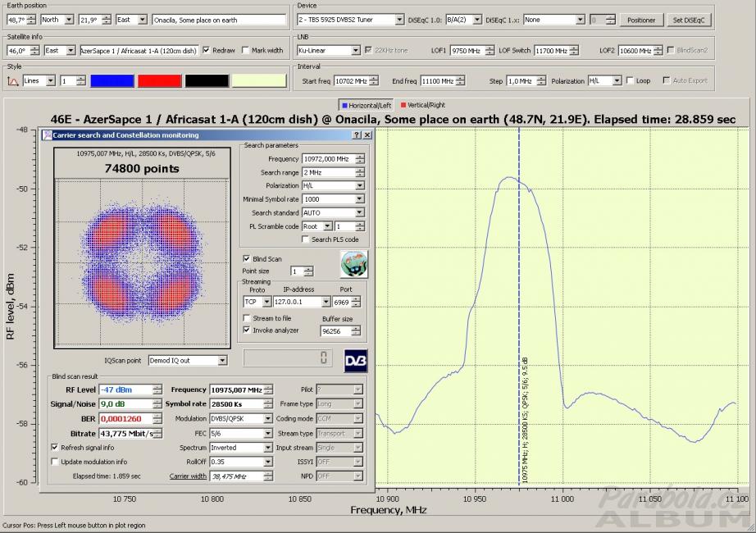This screenshot has width=756, height=533.
Task: Pick the pale yellow background color swatch
Action: pyautogui.click(x=259, y=81)
